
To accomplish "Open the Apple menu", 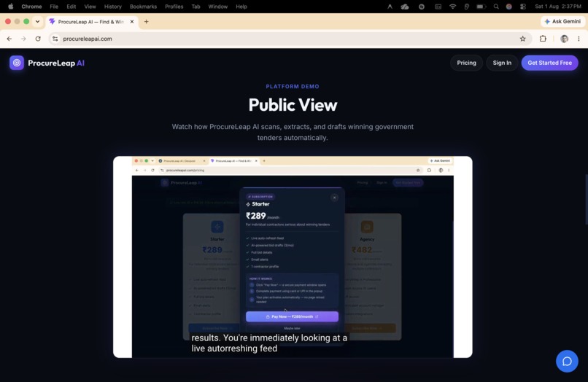I will 10,7.
